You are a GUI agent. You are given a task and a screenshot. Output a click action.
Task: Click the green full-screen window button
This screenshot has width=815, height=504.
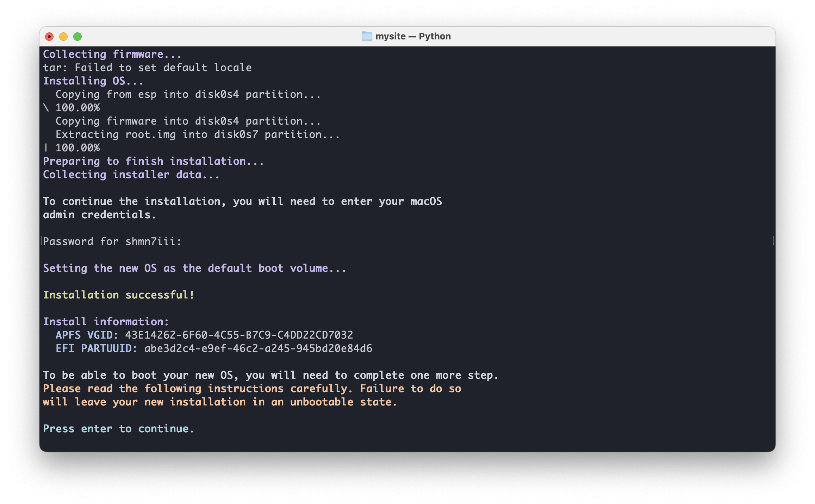tap(77, 37)
